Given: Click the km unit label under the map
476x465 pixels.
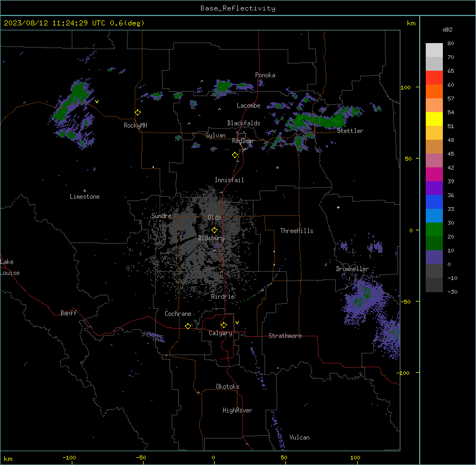Looking at the screenshot, I should (x=8, y=458).
